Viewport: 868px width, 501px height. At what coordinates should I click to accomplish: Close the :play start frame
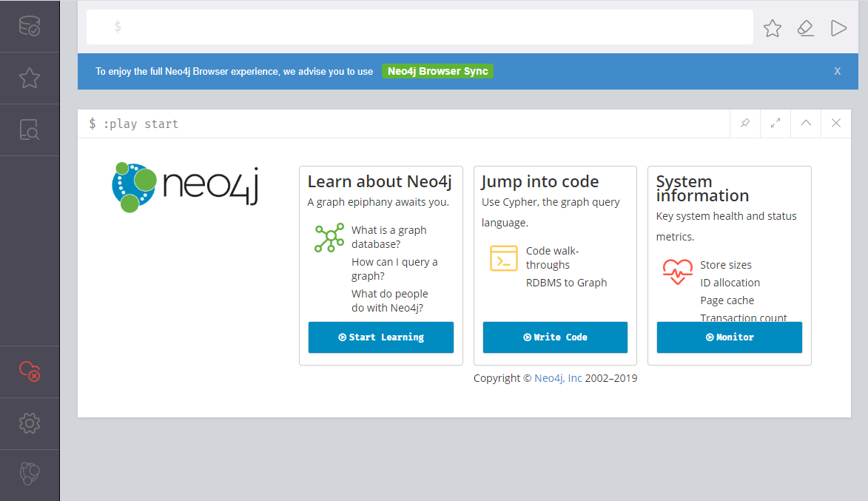(836, 123)
